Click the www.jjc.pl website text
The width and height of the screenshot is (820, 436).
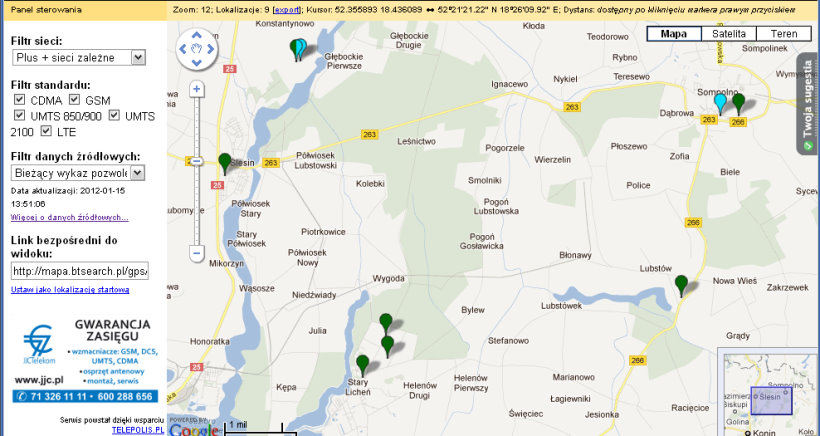pos(39,380)
